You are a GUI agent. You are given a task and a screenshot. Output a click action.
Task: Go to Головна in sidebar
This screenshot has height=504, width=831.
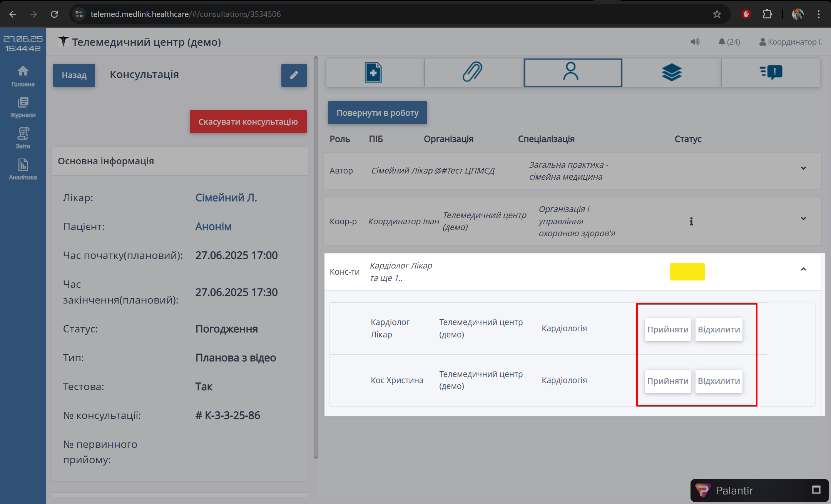23,76
